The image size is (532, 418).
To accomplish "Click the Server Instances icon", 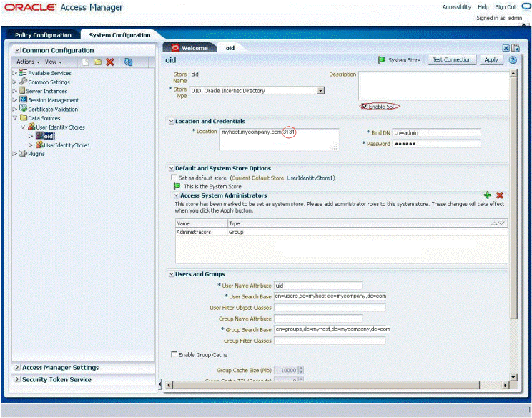I will point(22,91).
